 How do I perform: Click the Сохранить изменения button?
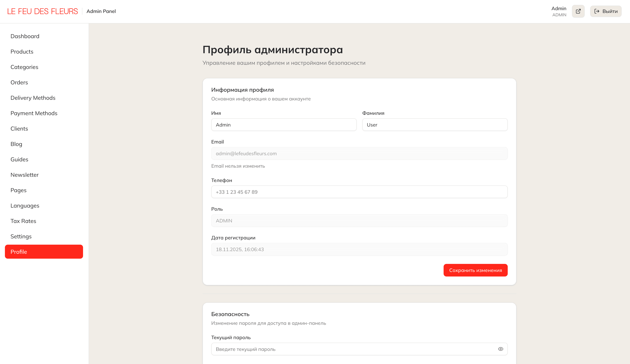pos(475,270)
